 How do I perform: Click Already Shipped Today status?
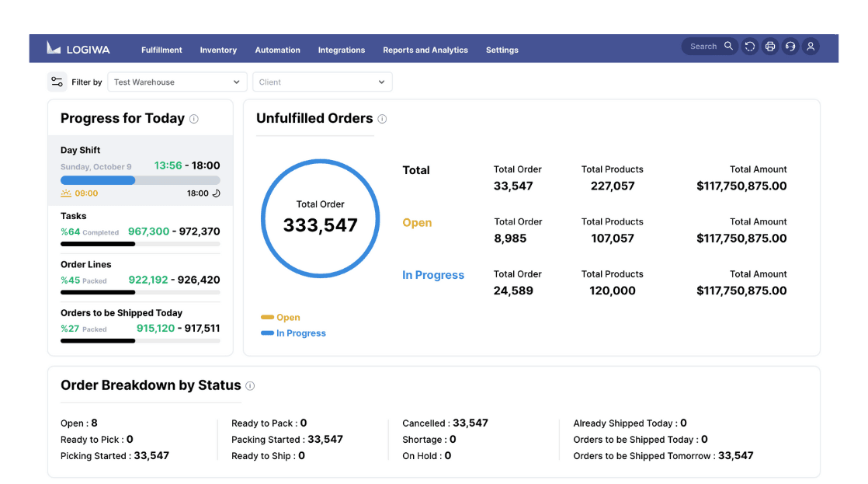click(x=630, y=423)
